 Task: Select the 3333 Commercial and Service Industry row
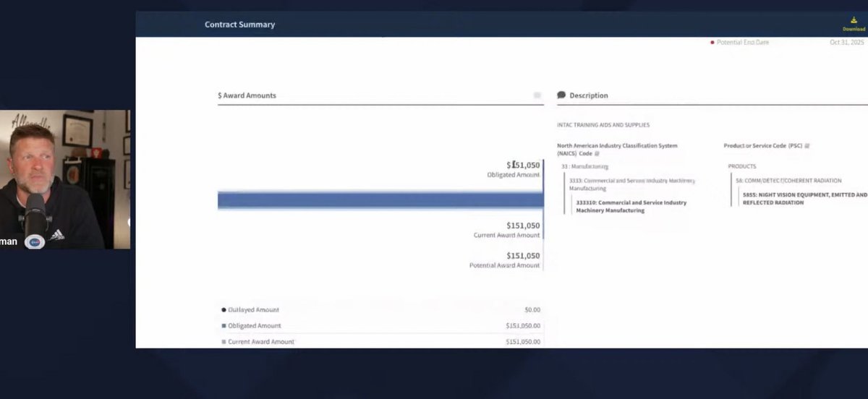coord(632,184)
